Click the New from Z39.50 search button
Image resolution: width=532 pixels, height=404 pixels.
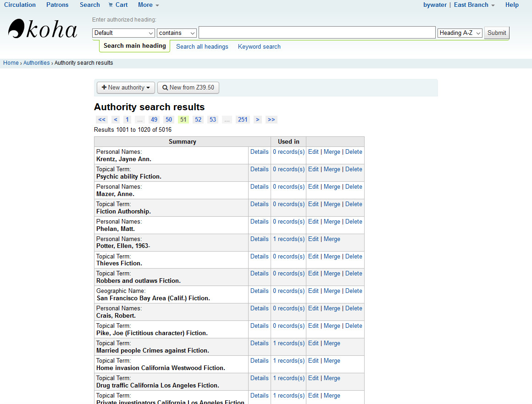coord(188,88)
